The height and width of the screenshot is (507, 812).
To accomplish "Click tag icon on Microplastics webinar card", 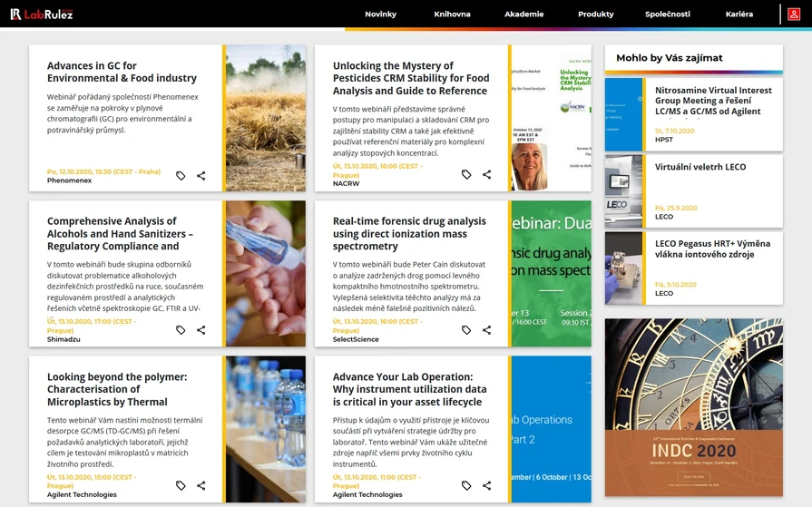I will tap(181, 486).
